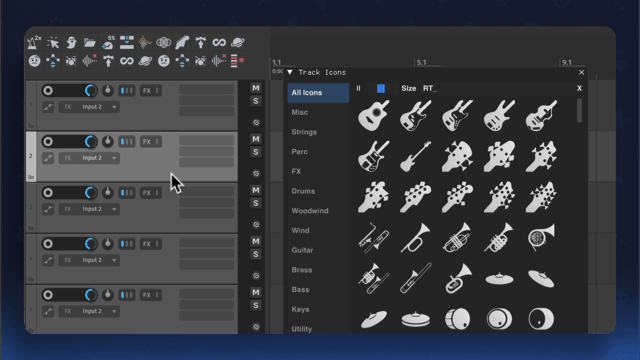
Task: Click the 5.1 marker on timeline ruler
Action: click(422, 62)
